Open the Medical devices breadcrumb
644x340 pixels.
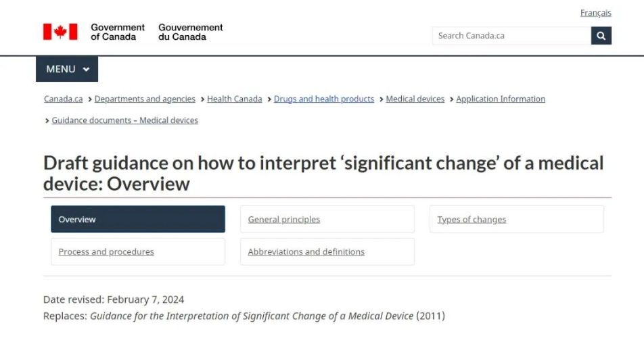(415, 99)
